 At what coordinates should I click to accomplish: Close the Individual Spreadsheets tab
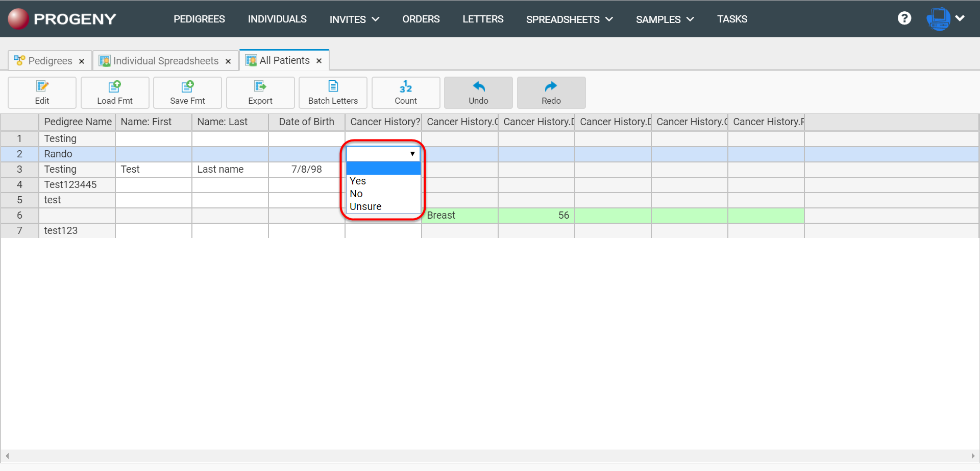[x=228, y=60]
